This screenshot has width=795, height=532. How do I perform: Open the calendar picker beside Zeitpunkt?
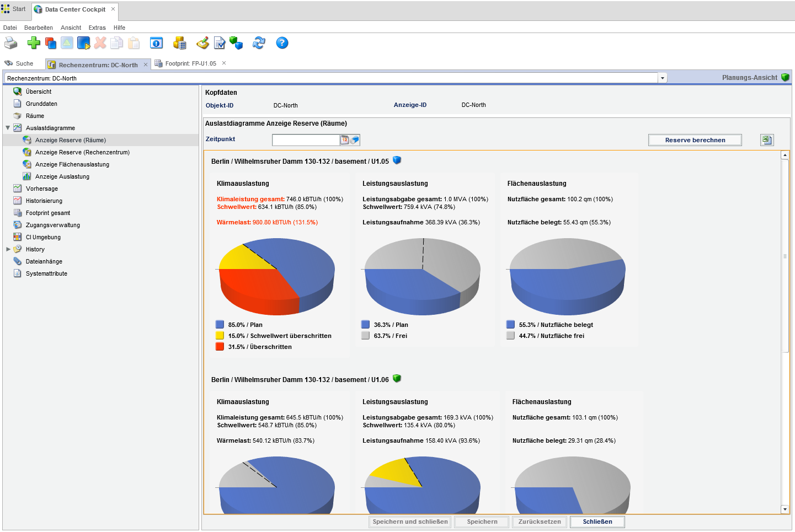click(x=345, y=140)
